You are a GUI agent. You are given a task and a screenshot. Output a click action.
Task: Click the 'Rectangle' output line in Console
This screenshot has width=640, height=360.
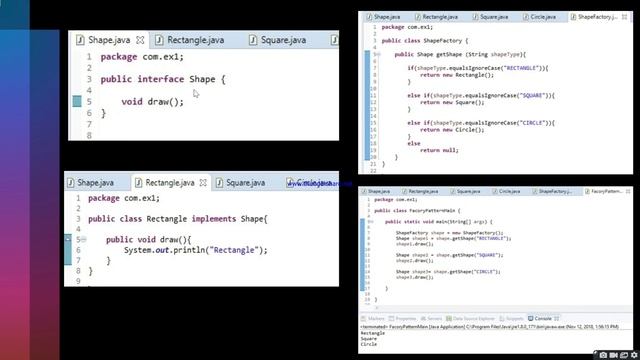(x=372, y=333)
